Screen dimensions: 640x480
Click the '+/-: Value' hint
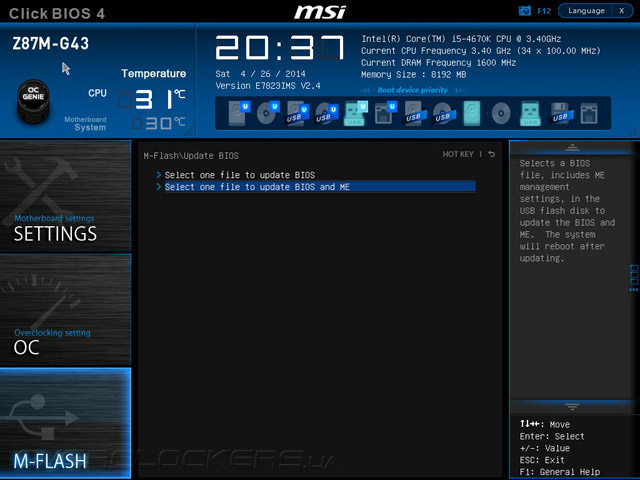coord(544,449)
